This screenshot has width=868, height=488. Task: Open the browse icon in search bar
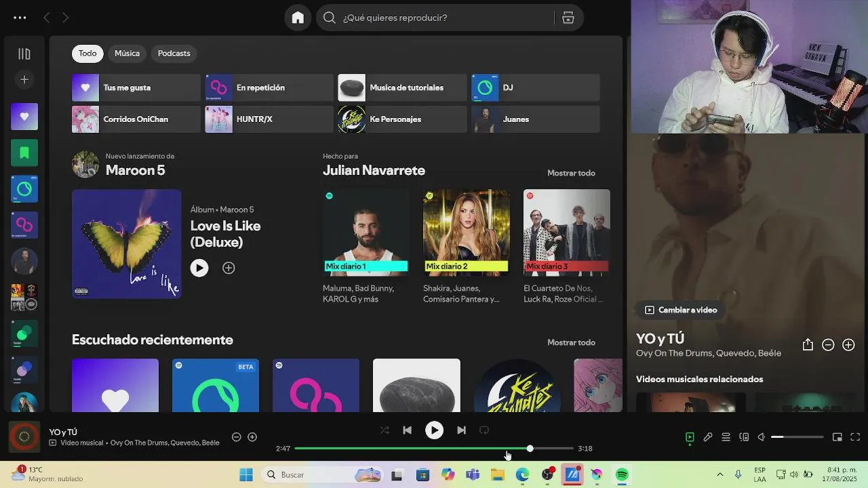pyautogui.click(x=568, y=18)
